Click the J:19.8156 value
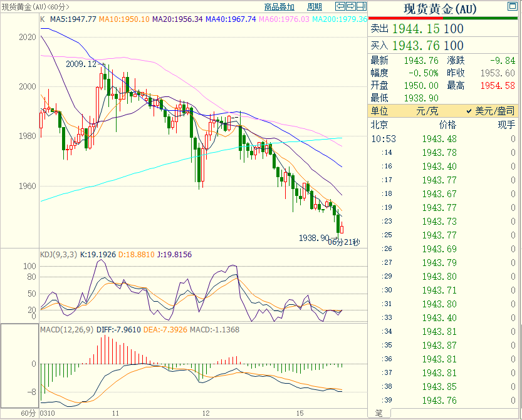 (174, 255)
